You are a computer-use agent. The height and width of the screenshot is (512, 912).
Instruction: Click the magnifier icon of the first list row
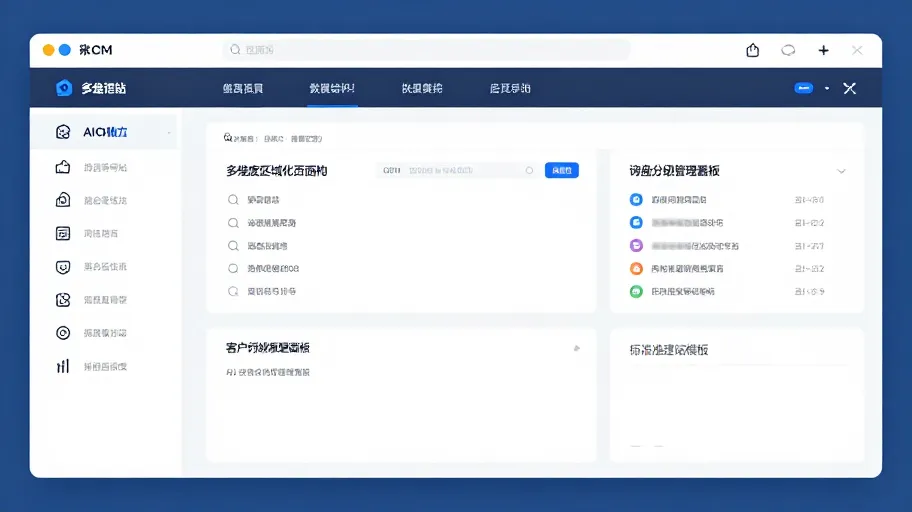coord(233,200)
